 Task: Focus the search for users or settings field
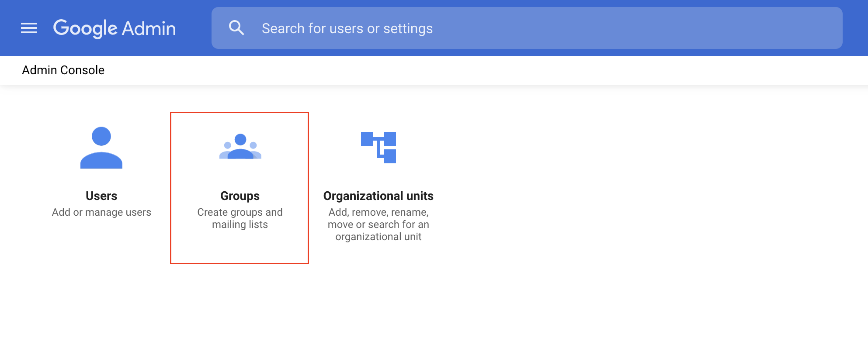point(527,28)
